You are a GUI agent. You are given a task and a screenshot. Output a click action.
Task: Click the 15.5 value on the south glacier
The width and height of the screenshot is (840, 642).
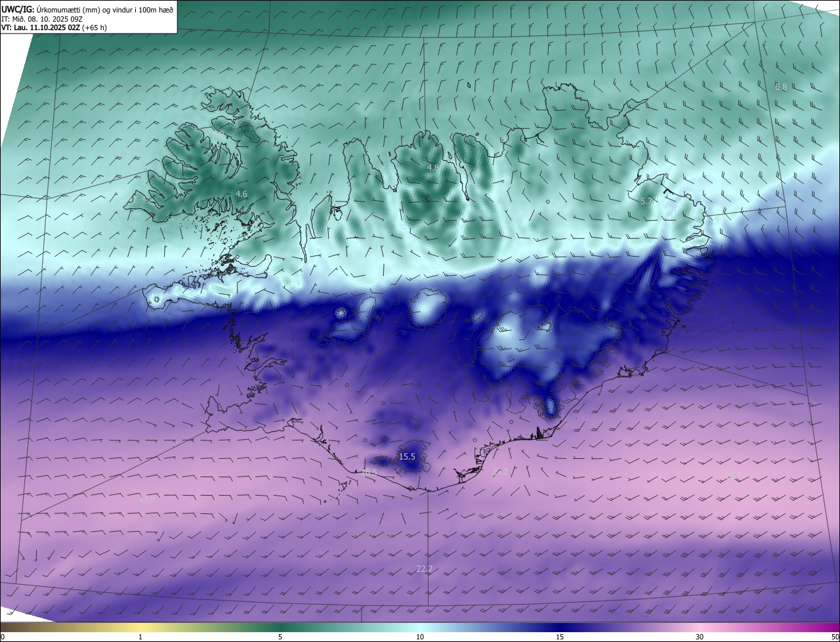pyautogui.click(x=408, y=456)
